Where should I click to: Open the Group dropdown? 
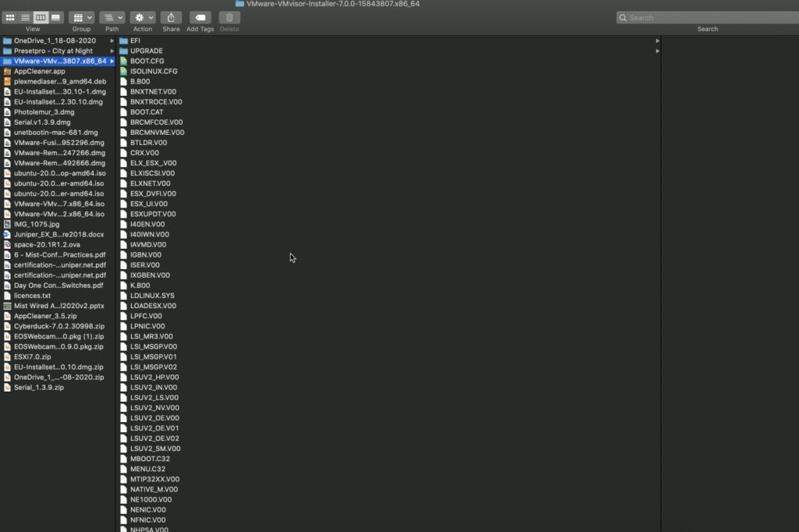[x=81, y=17]
